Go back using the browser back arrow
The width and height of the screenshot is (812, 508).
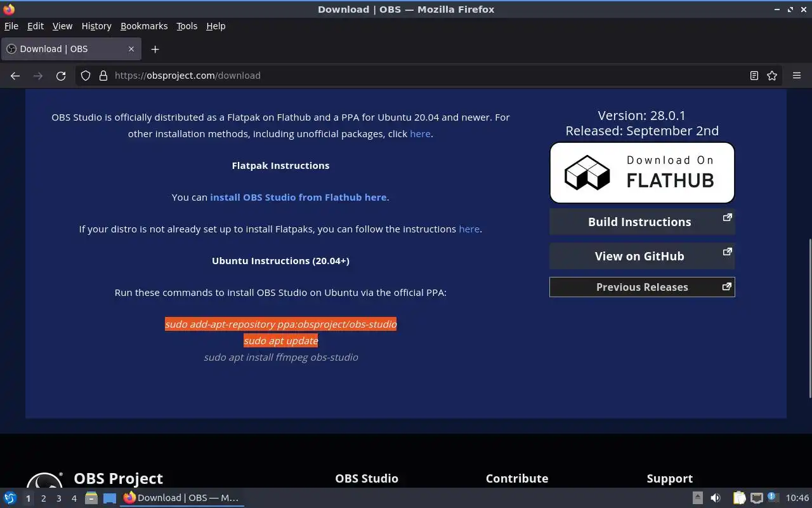(x=15, y=76)
